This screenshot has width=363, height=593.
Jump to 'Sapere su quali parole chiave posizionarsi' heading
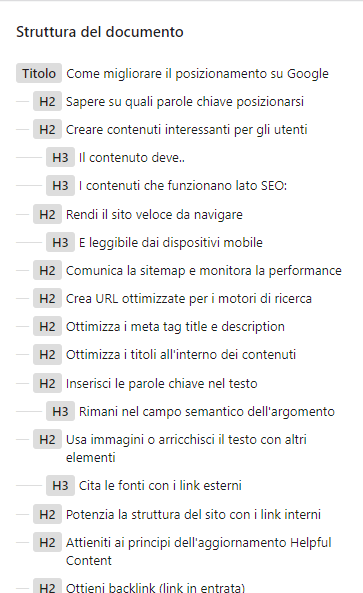coord(185,101)
